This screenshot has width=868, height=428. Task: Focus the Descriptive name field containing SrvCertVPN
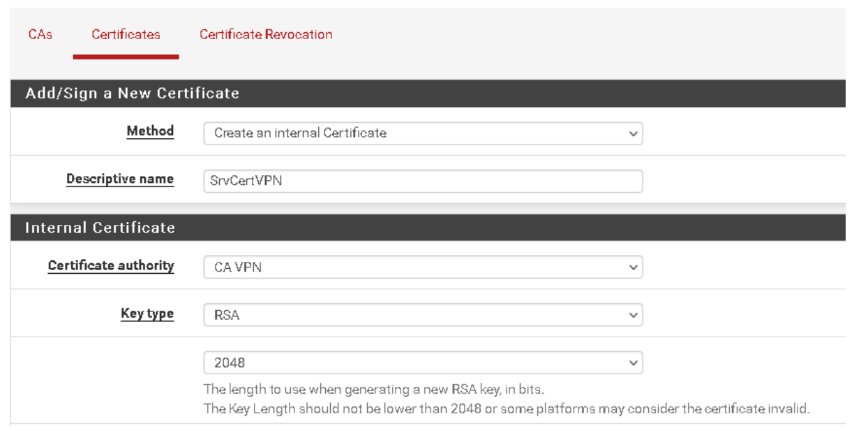[422, 181]
